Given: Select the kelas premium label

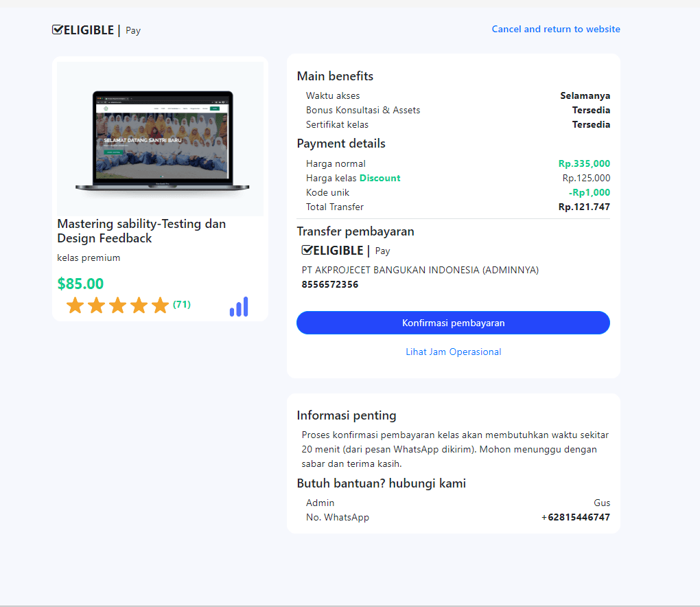Looking at the screenshot, I should coord(89,257).
